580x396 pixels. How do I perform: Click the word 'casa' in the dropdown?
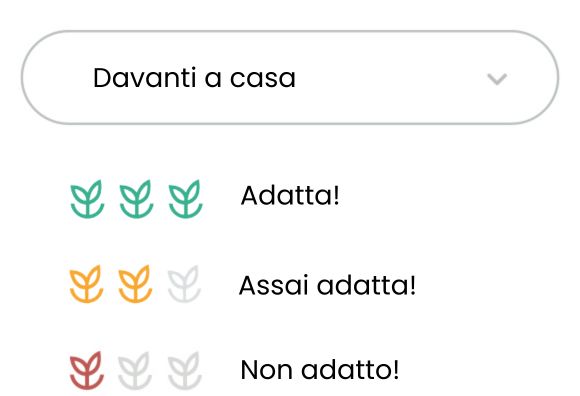pyautogui.click(x=263, y=78)
